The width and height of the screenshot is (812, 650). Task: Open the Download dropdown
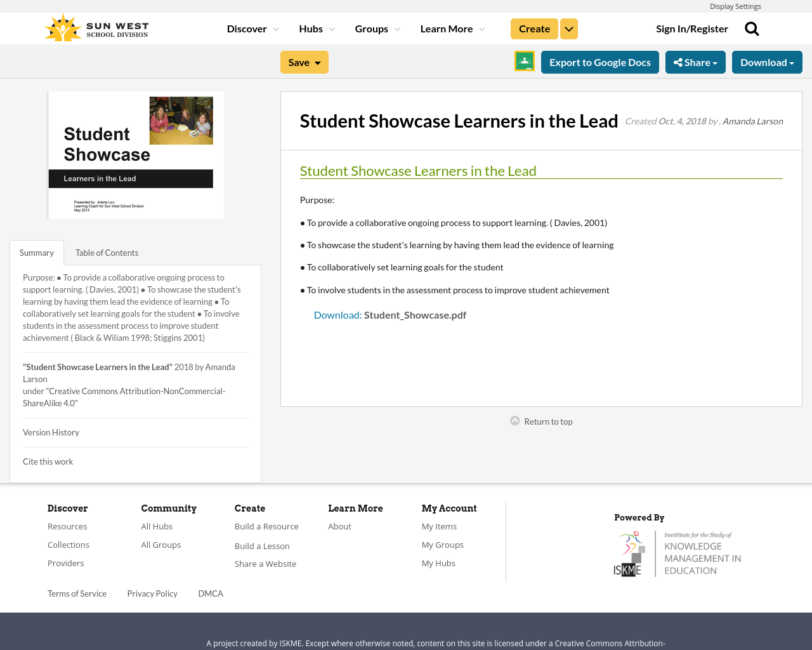point(767,61)
